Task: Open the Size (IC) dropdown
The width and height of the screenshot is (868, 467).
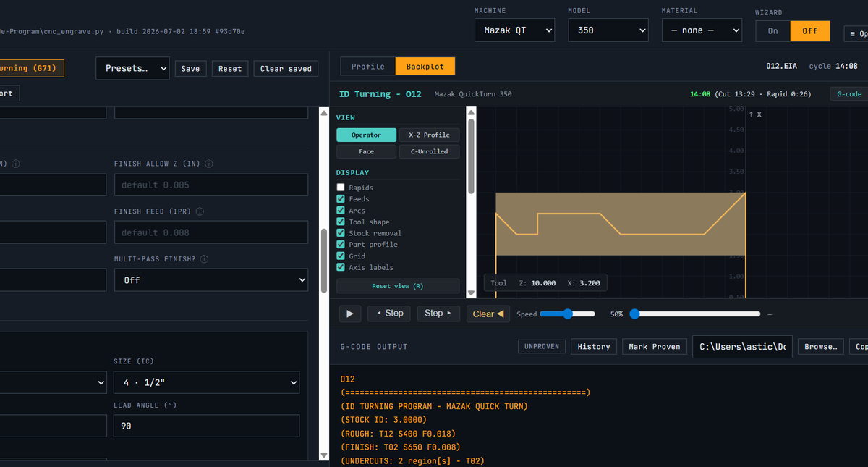Action: coord(206,382)
